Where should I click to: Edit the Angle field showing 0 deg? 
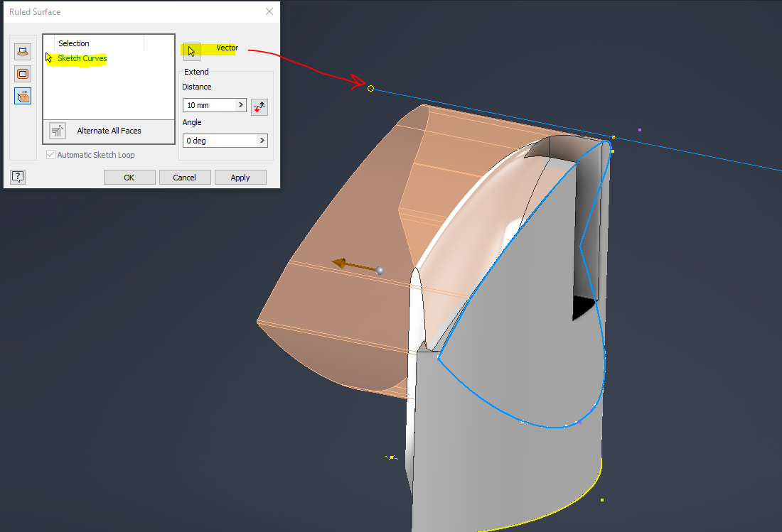point(213,140)
